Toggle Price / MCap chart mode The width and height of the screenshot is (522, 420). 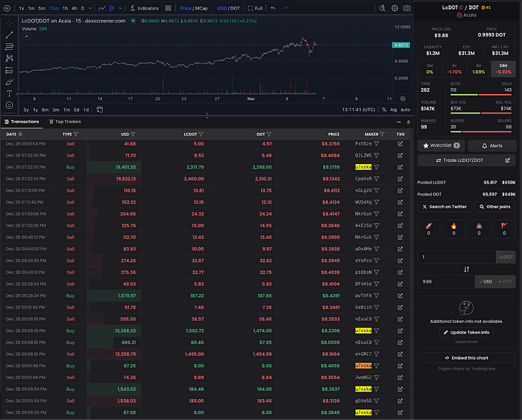click(194, 8)
